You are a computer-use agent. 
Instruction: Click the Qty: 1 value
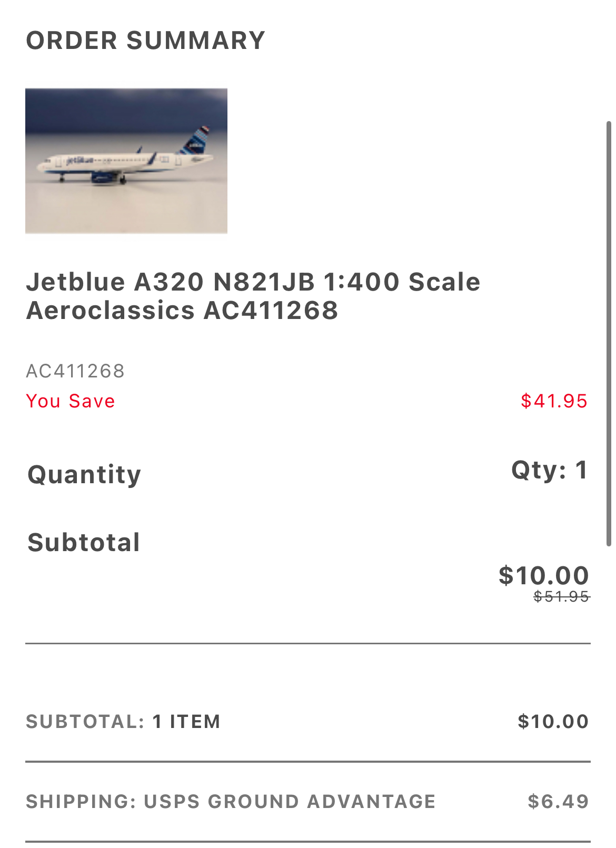pyautogui.click(x=549, y=470)
